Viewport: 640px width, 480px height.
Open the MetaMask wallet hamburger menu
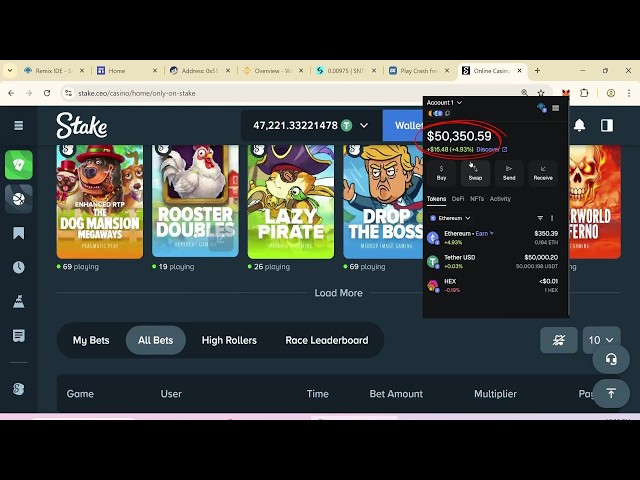[556, 108]
